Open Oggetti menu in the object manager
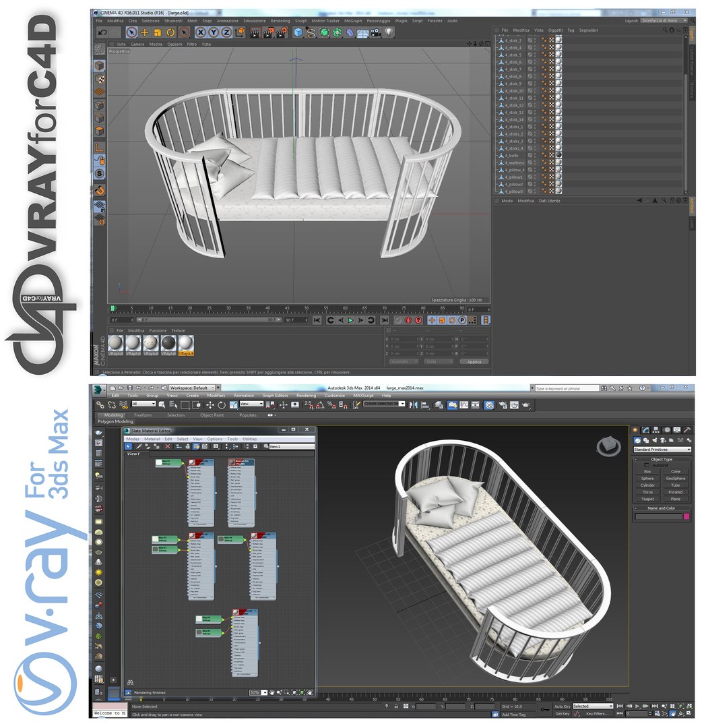This screenshot has height=728, width=704. [555, 30]
